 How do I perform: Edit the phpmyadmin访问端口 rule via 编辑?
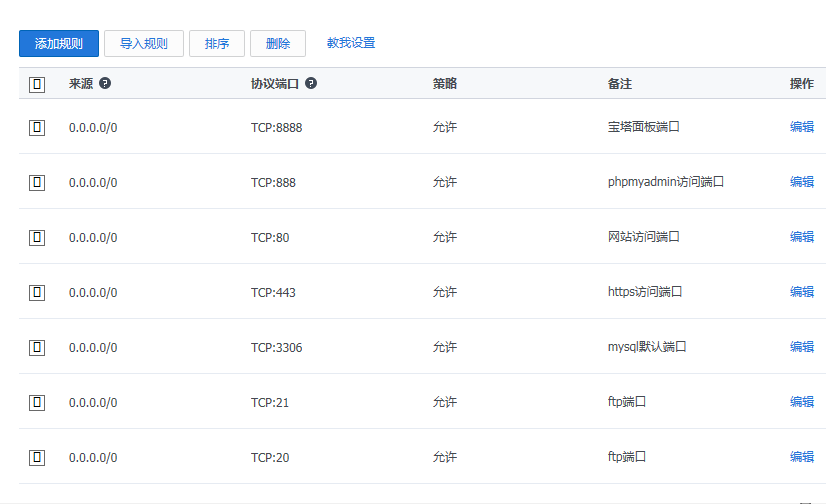pos(802,182)
